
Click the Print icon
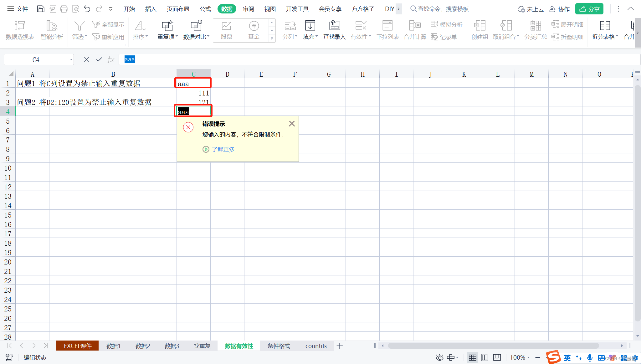click(x=64, y=9)
